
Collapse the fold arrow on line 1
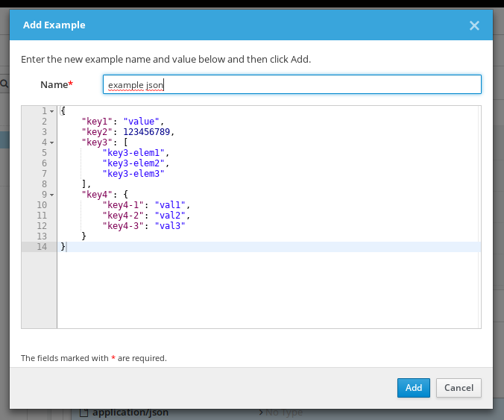tap(51, 111)
